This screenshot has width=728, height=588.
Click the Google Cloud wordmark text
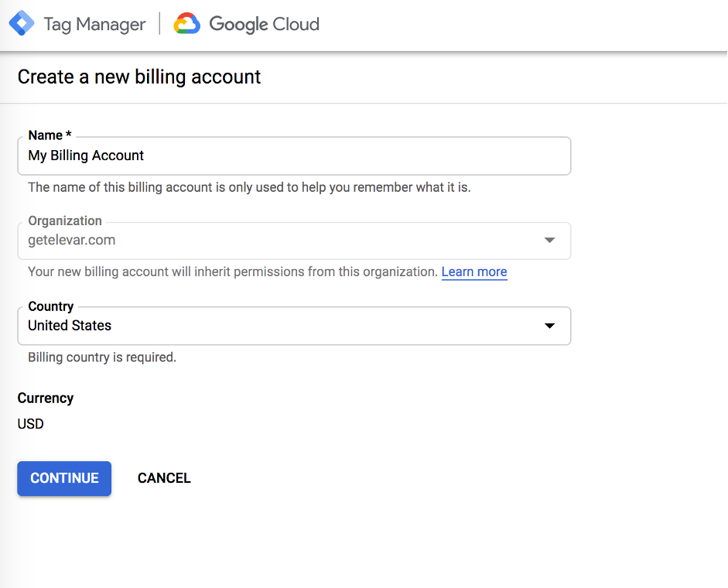tap(264, 24)
